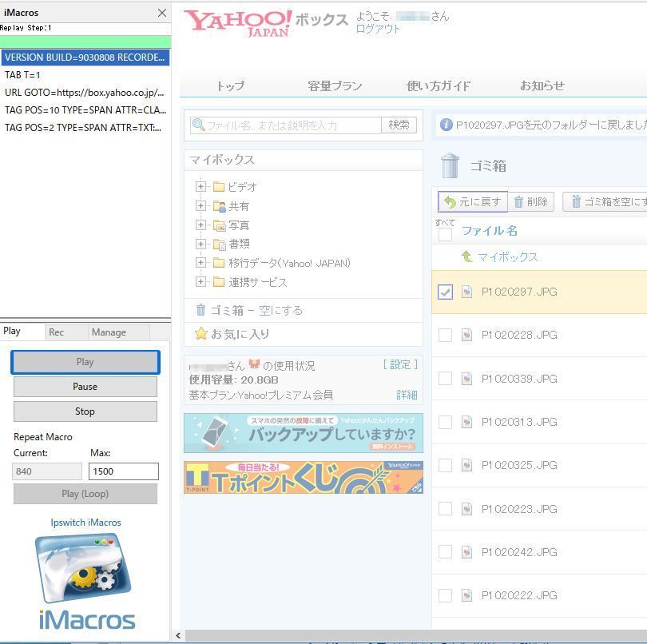Click the file search input field
Image resolution: width=647 pixels, height=644 pixels.
click(285, 125)
